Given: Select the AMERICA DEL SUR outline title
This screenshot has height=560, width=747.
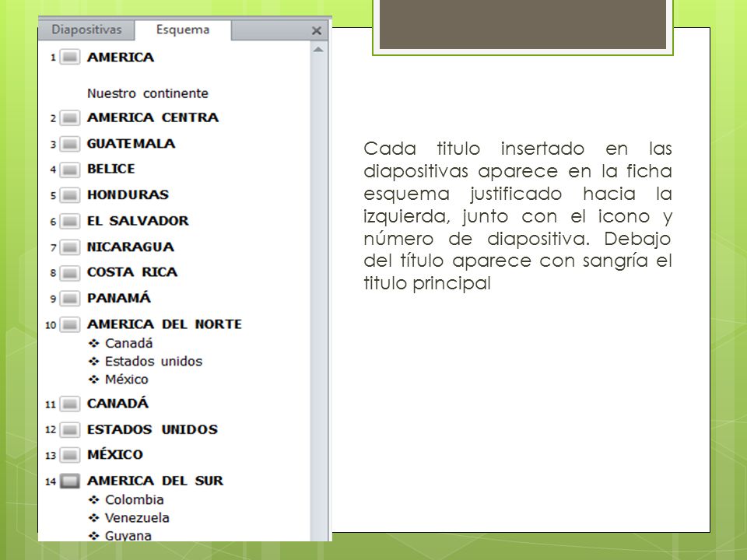Looking at the screenshot, I should click(155, 481).
